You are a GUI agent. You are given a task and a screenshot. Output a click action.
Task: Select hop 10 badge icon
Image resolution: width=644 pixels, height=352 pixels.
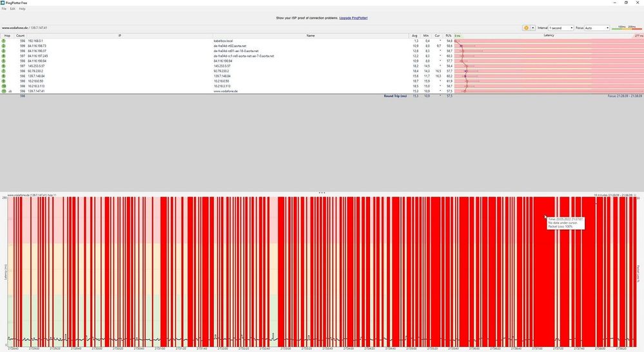click(4, 86)
